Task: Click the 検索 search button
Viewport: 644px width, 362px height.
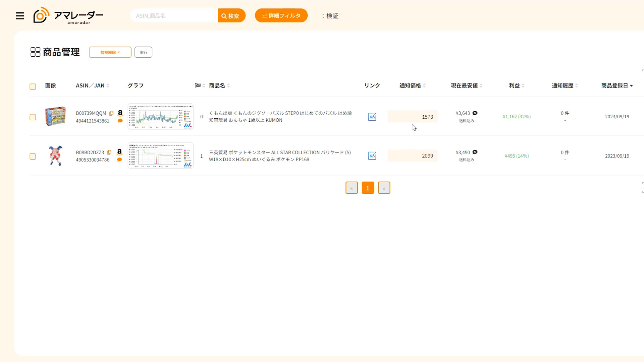Action: [x=231, y=16]
